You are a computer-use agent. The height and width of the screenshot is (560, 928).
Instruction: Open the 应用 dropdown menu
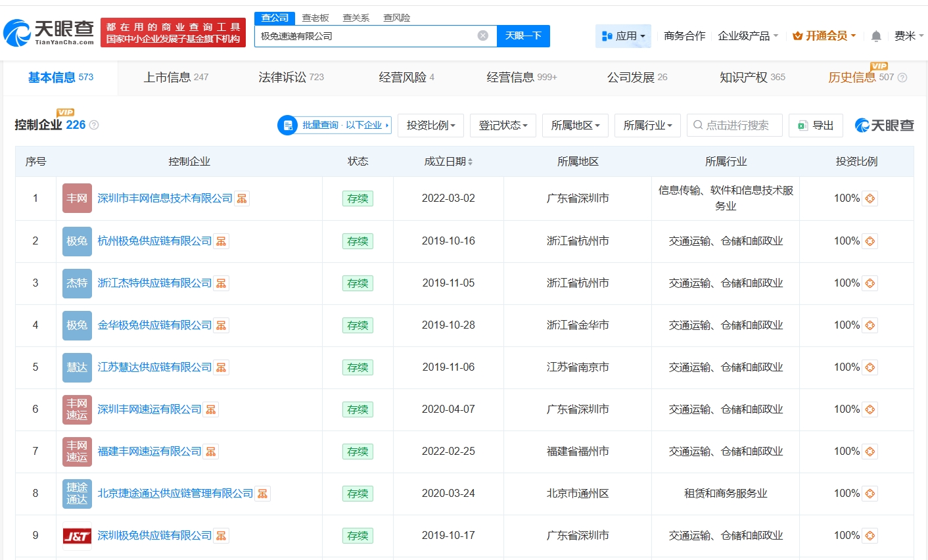[623, 36]
